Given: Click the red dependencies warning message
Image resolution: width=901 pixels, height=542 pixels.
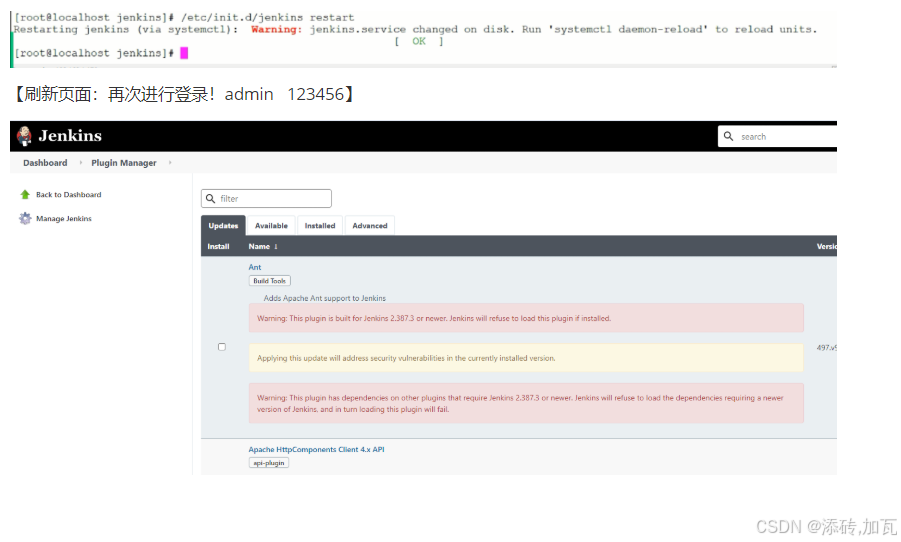Looking at the screenshot, I should [x=526, y=403].
